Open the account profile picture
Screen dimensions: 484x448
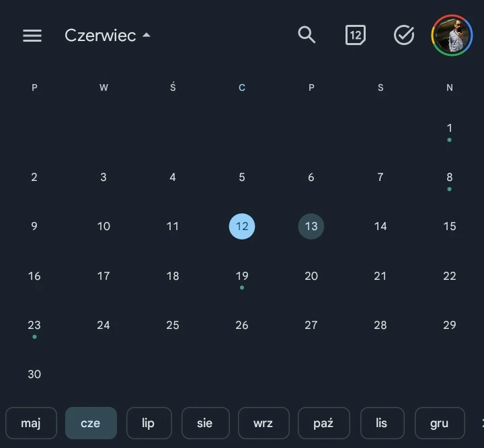click(452, 36)
